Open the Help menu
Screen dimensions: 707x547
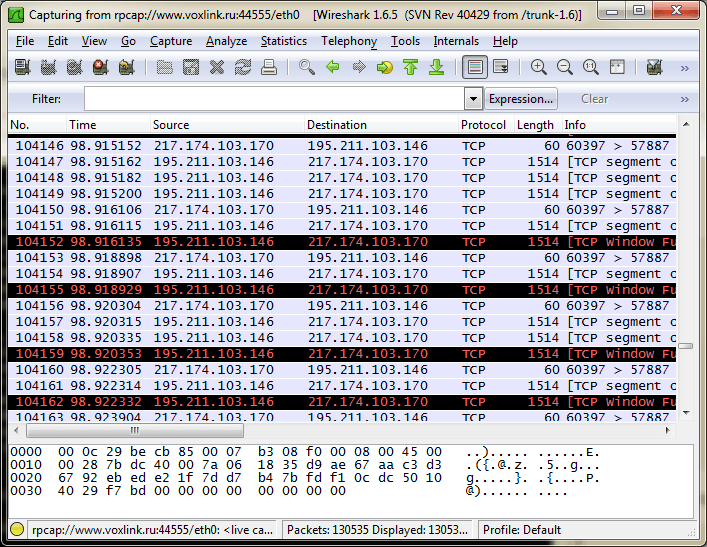point(505,41)
